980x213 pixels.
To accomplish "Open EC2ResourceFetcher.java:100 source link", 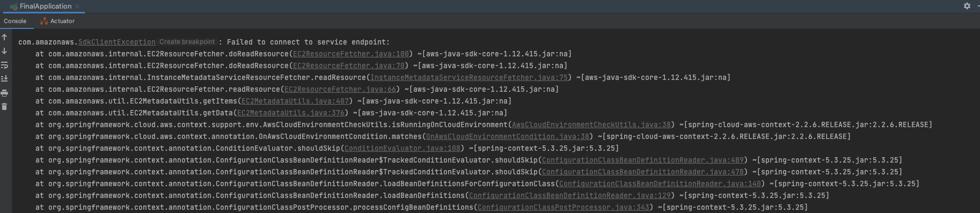I will click(350, 54).
